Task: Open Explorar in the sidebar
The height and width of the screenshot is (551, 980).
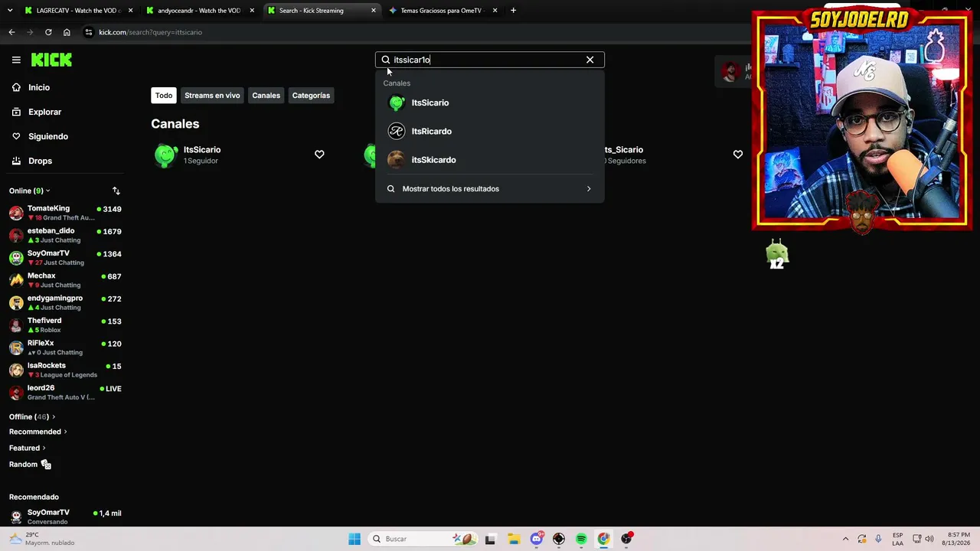Action: click(x=44, y=112)
